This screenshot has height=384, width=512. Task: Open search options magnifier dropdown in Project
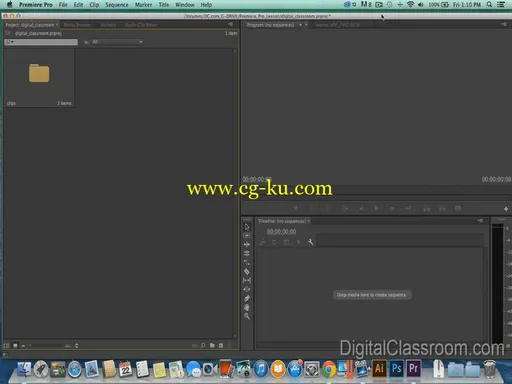[x=9, y=42]
